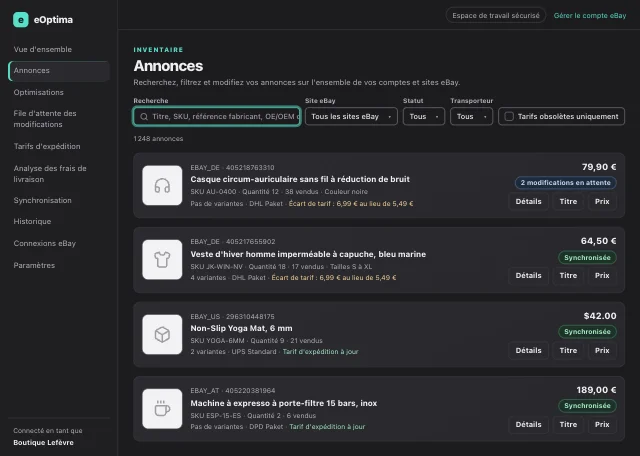640x456 pixels.
Task: Open the Site eBay dropdown
Action: point(351,116)
